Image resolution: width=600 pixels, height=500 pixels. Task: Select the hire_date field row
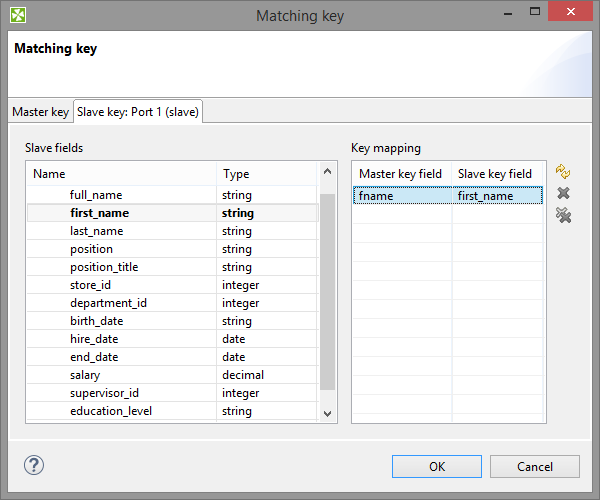(95, 339)
